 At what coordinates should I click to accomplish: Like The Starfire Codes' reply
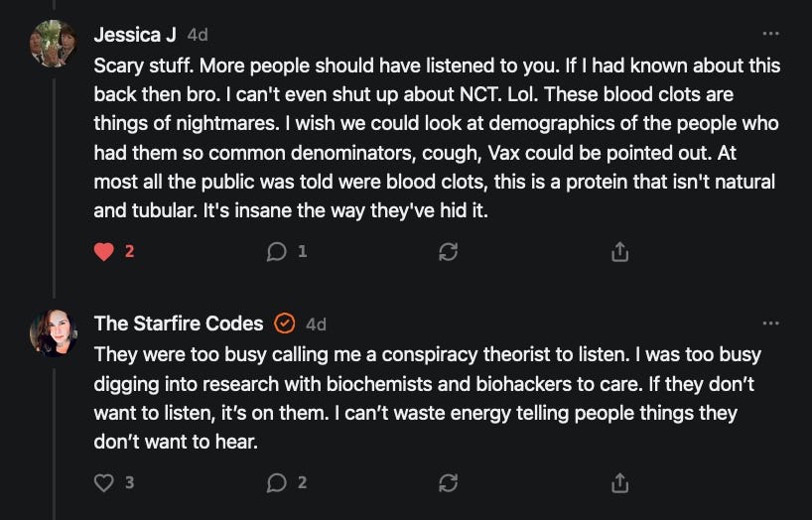(104, 483)
